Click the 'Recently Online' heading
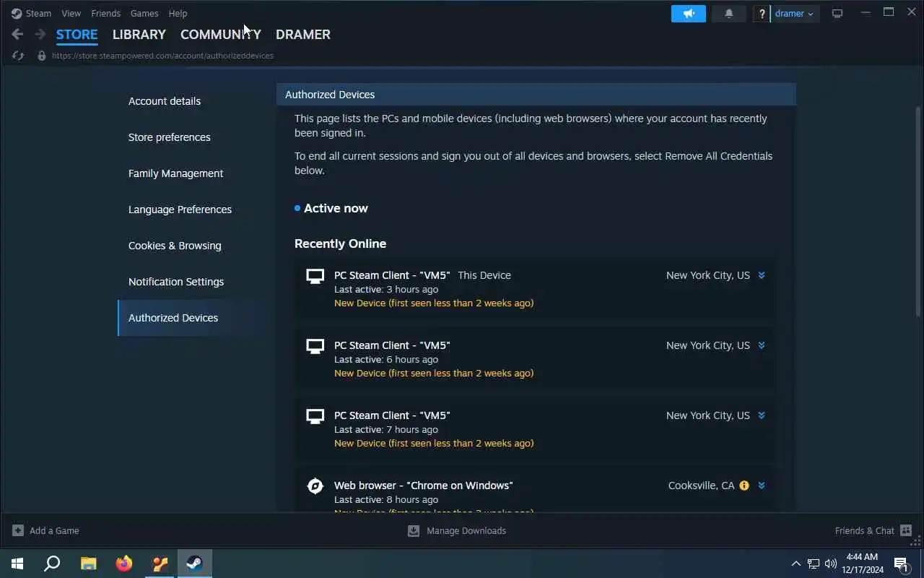The image size is (924, 578). pyautogui.click(x=340, y=243)
